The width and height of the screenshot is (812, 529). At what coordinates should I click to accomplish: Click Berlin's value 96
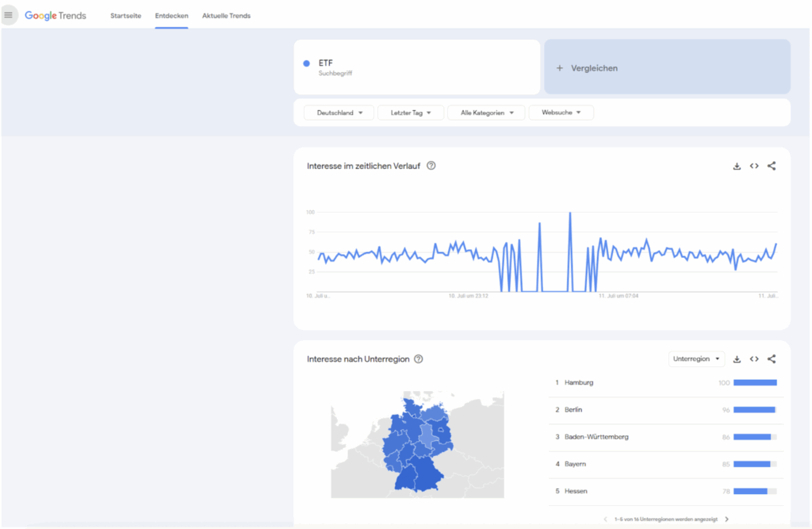click(726, 410)
